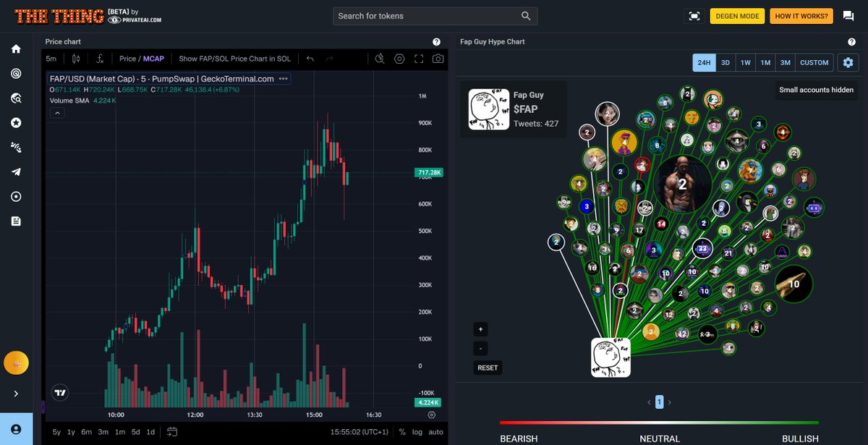
Task: Select the 1M timeframe tab
Action: [x=765, y=63]
